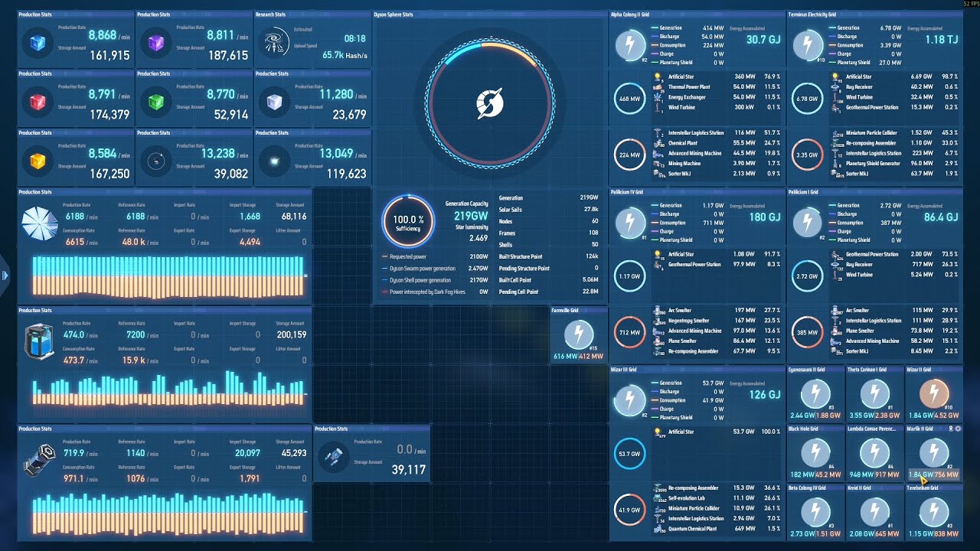
Task: Click the 219GW generation capacity value
Action: click(x=471, y=217)
